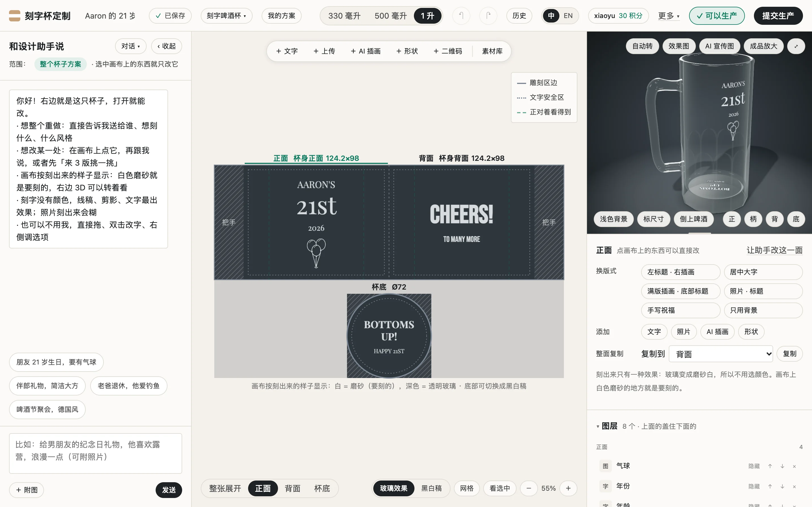This screenshot has height=507, width=812.
Task: Select the 500 毫升 size option
Action: [390, 16]
